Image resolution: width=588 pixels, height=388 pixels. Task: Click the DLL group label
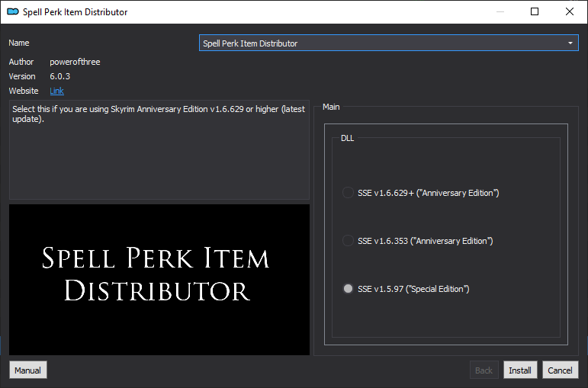point(347,138)
